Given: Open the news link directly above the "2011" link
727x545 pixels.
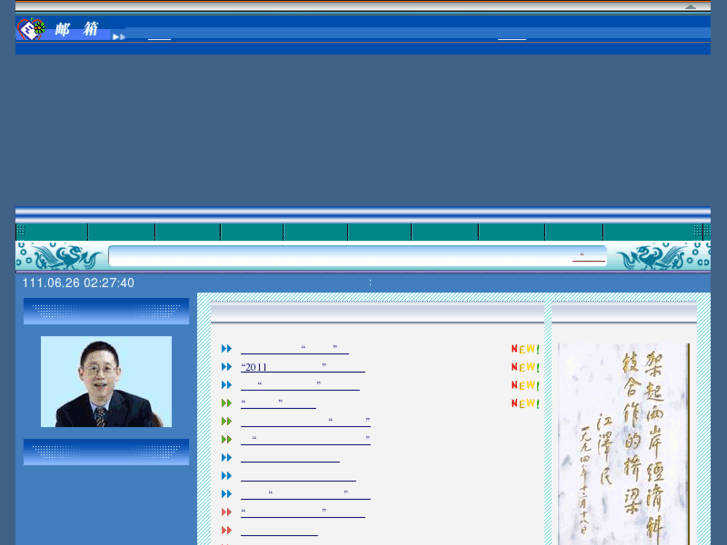Looking at the screenshot, I should pos(295,349).
